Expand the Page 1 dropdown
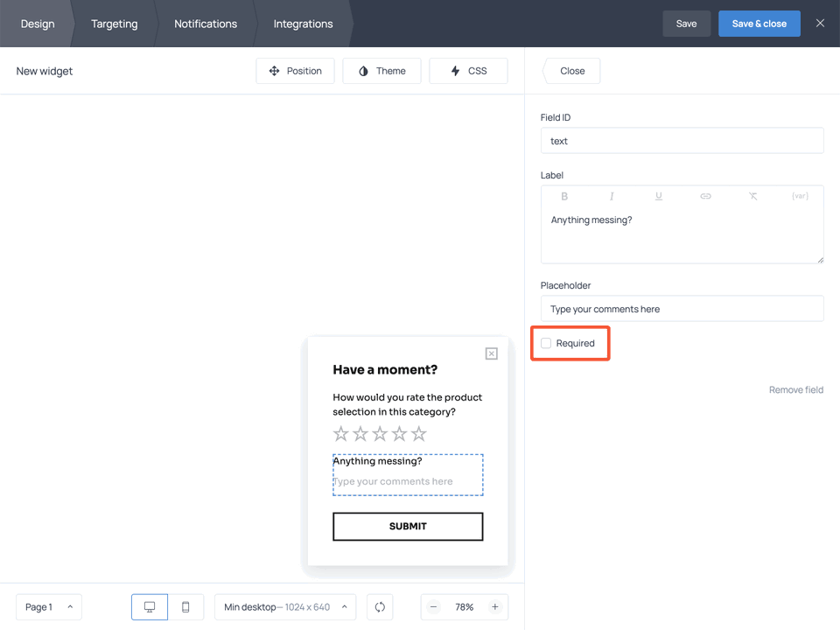 pos(48,606)
